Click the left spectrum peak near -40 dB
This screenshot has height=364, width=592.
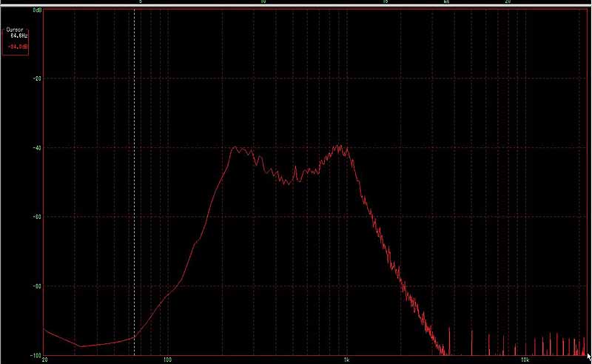[235, 147]
